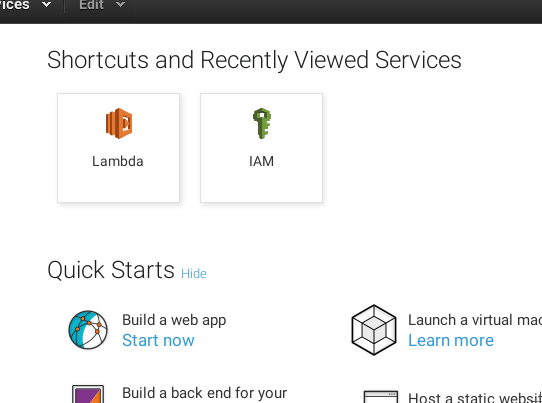Click the Build a web app globe icon
This screenshot has height=403, width=542.
point(88,330)
